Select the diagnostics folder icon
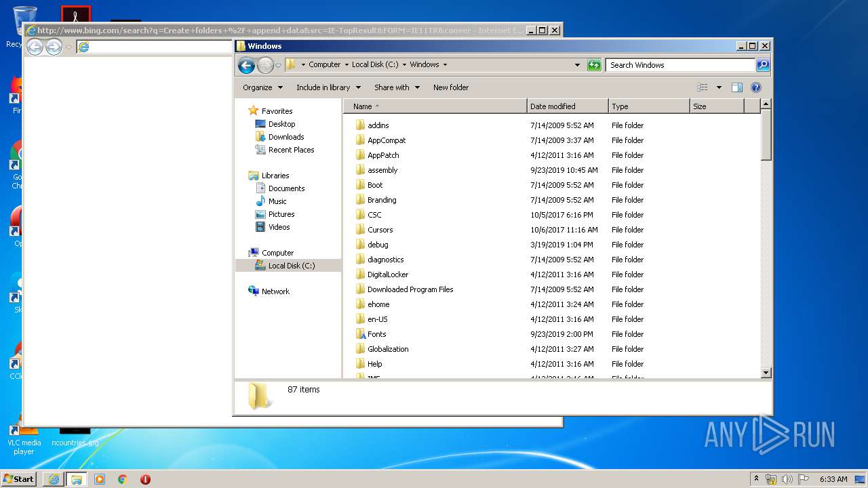The width and height of the screenshot is (868, 488). [361, 260]
